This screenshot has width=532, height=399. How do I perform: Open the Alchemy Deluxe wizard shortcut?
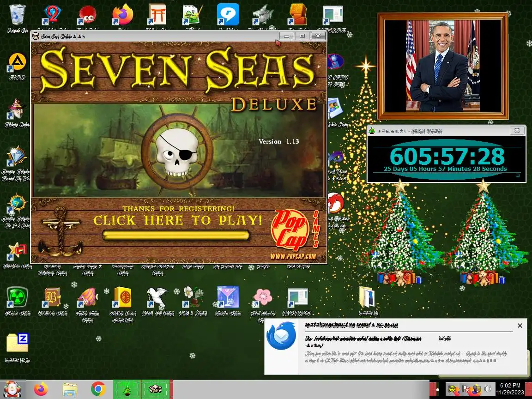click(17, 109)
